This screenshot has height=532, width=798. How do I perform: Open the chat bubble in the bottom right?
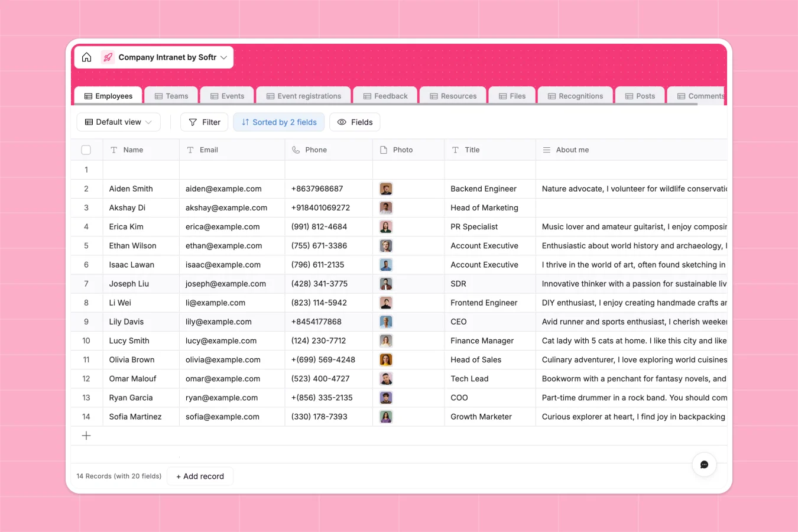point(704,465)
